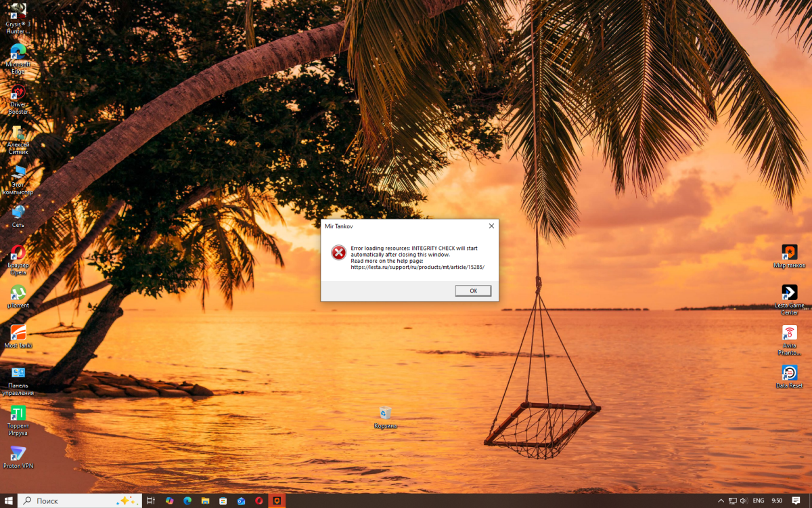Select the Мир танков desktop shortcut

[790, 257]
